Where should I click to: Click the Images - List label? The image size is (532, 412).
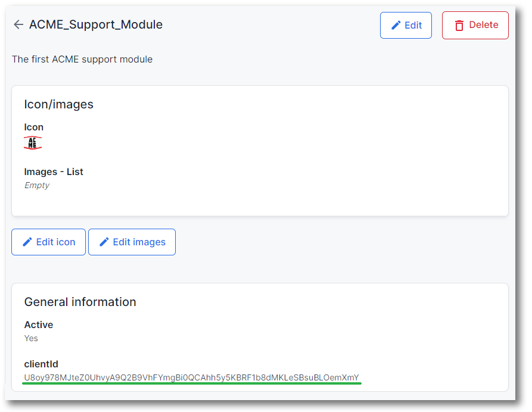pyautogui.click(x=54, y=171)
